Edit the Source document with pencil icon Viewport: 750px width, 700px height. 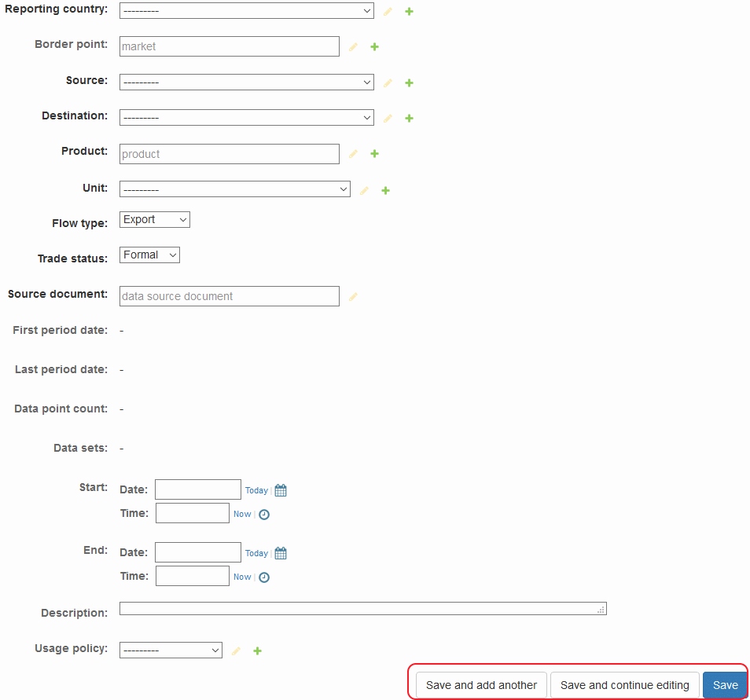click(353, 297)
